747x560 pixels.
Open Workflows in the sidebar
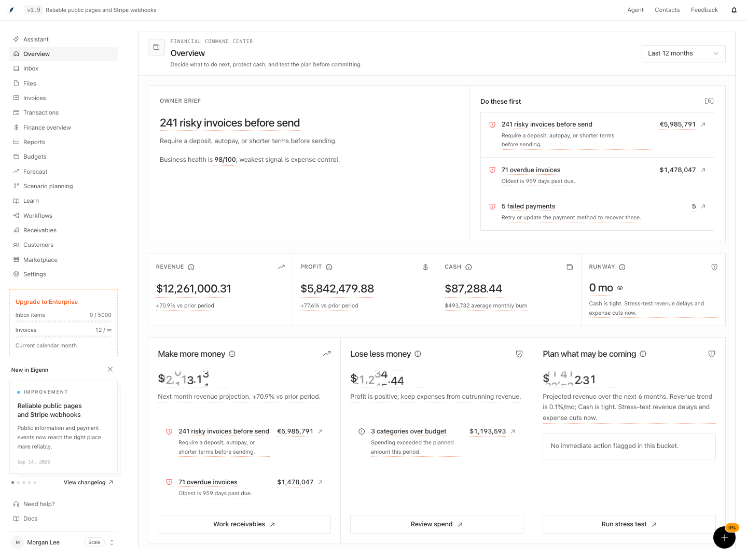pyautogui.click(x=63, y=216)
